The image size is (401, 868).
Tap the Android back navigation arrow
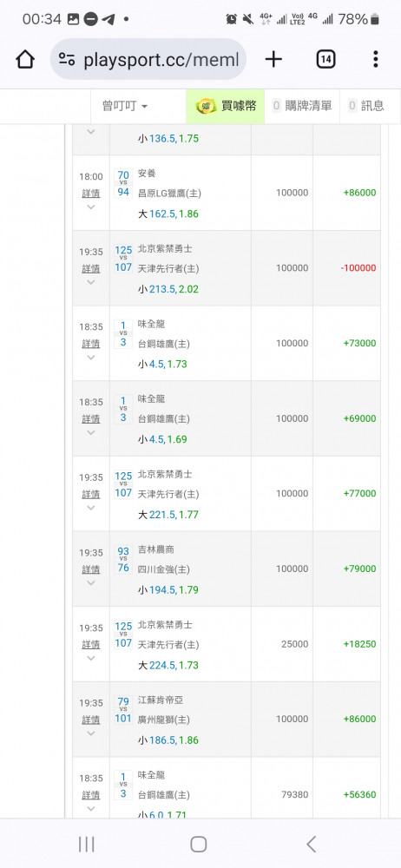(x=312, y=844)
